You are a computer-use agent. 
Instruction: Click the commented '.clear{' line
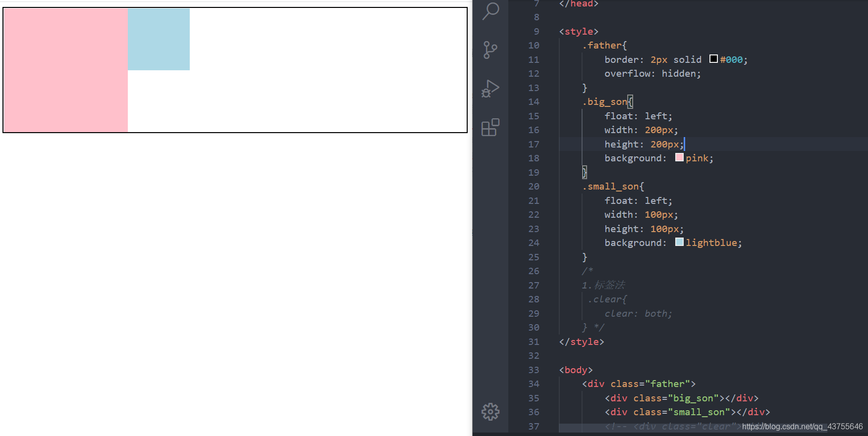pos(607,299)
